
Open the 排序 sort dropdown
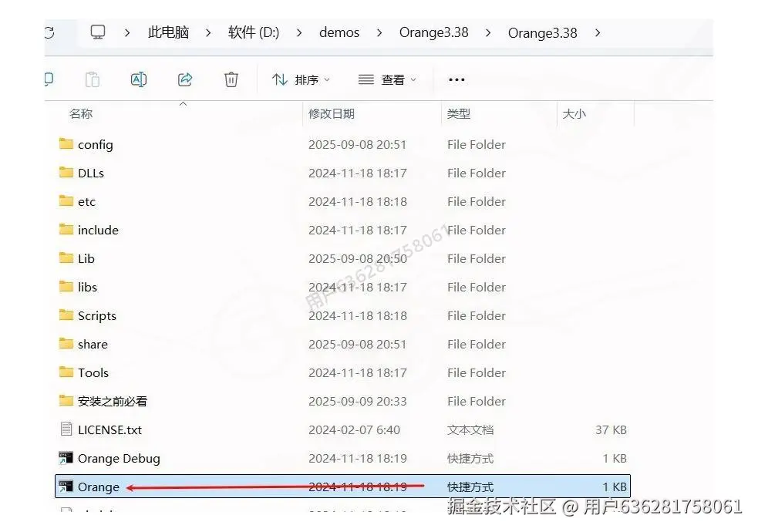pyautogui.click(x=301, y=79)
